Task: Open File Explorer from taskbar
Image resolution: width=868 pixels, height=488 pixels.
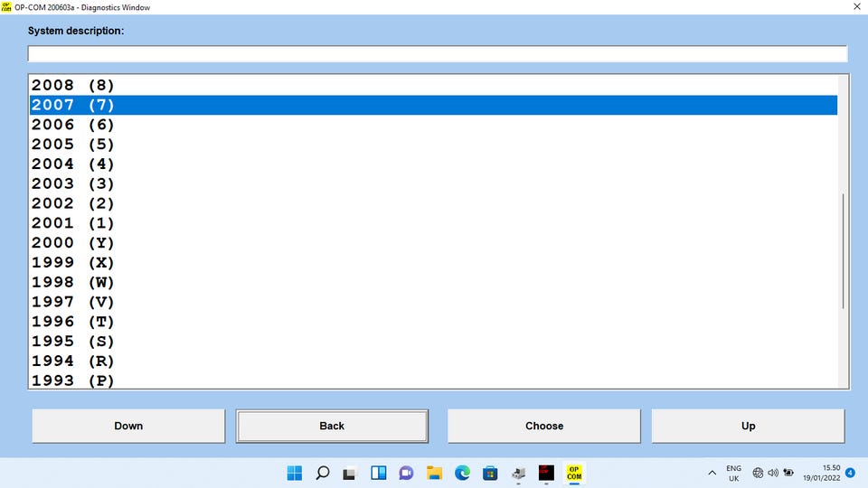Action: (434, 473)
